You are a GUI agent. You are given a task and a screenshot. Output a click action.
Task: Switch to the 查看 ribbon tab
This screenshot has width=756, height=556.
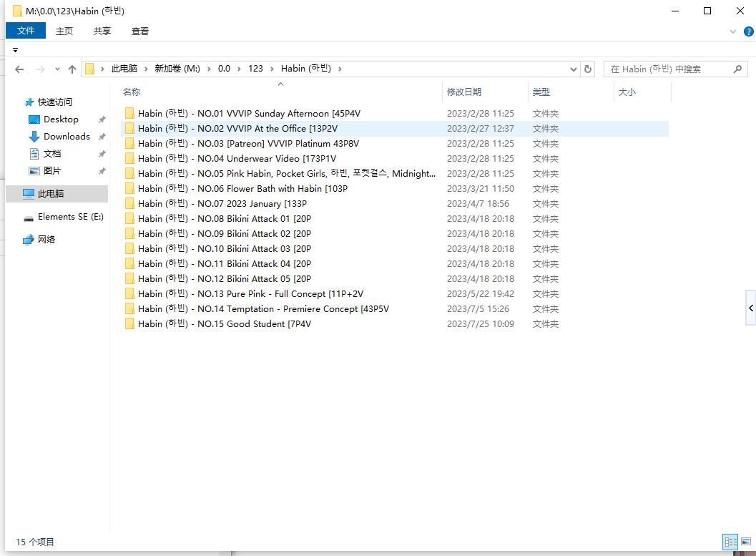pyautogui.click(x=139, y=31)
